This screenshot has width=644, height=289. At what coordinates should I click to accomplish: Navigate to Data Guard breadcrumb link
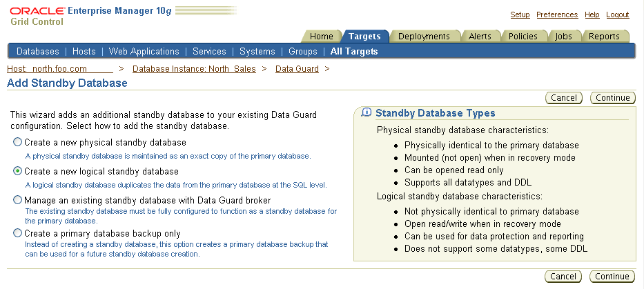[297, 69]
